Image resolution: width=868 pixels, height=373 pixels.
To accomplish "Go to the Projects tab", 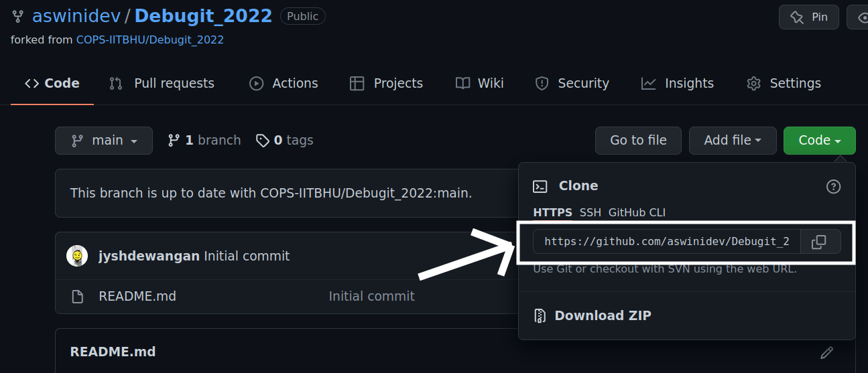I will 387,84.
